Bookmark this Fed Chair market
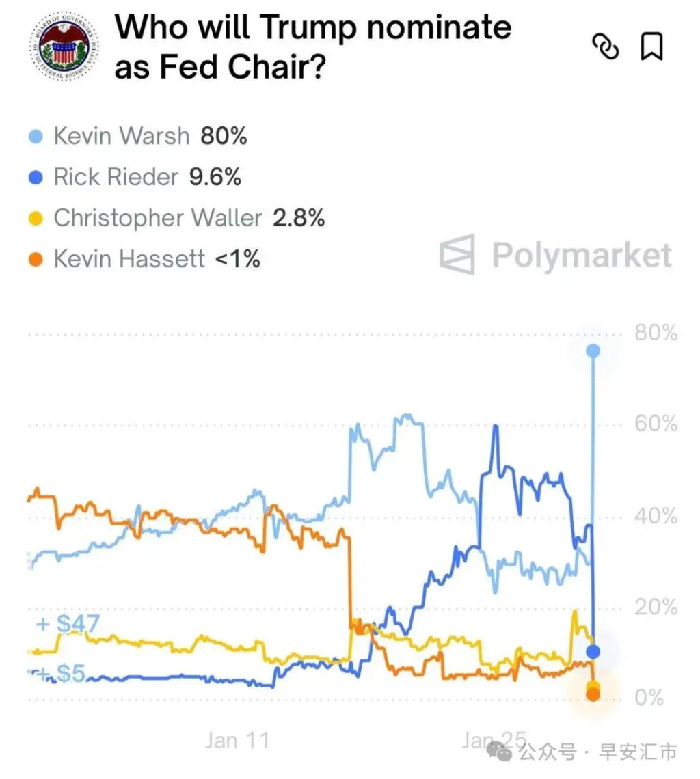Image resolution: width=700 pixels, height=779 pixels. tap(651, 47)
